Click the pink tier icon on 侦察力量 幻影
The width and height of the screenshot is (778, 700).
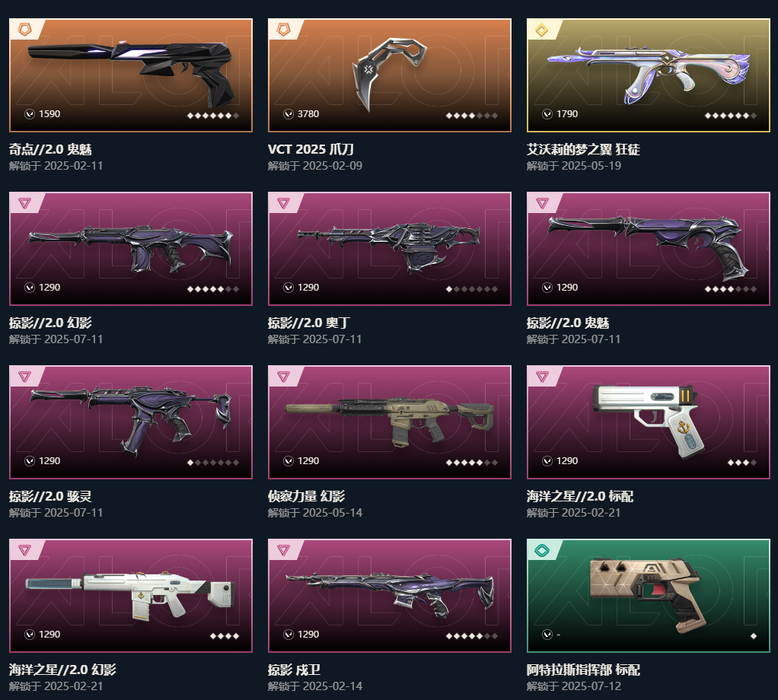pos(283,377)
